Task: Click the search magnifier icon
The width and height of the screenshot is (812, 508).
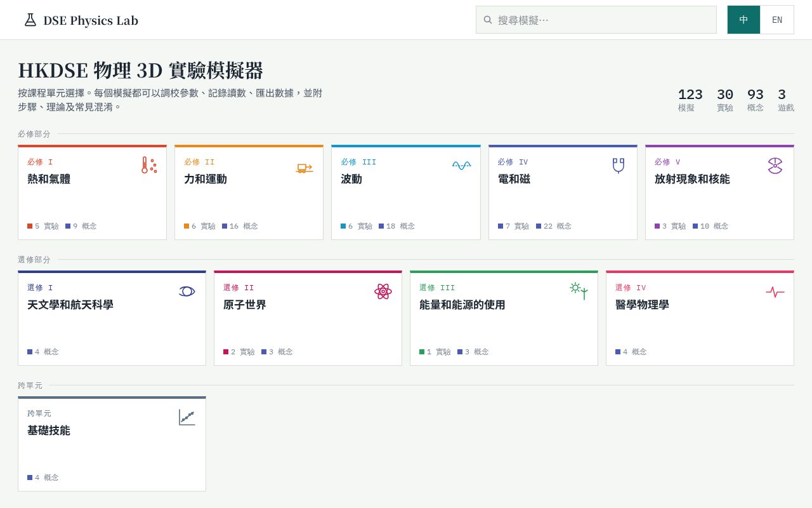Action: [x=488, y=20]
